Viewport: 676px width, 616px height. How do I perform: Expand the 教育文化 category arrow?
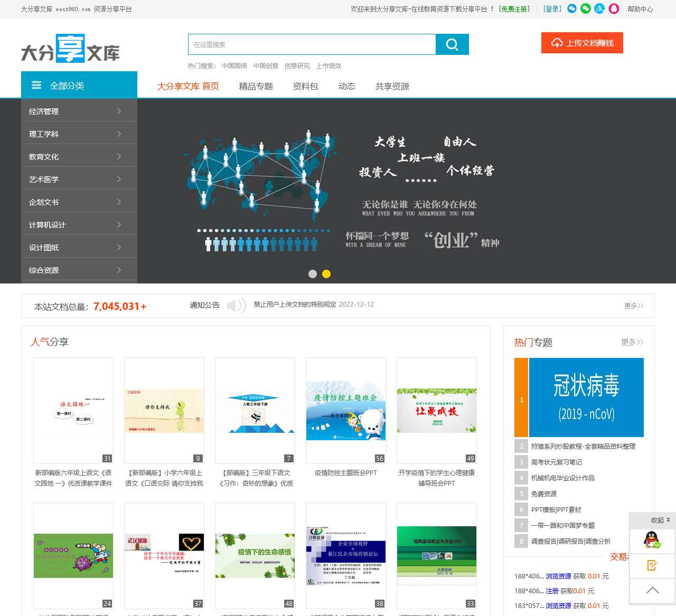pos(119,157)
